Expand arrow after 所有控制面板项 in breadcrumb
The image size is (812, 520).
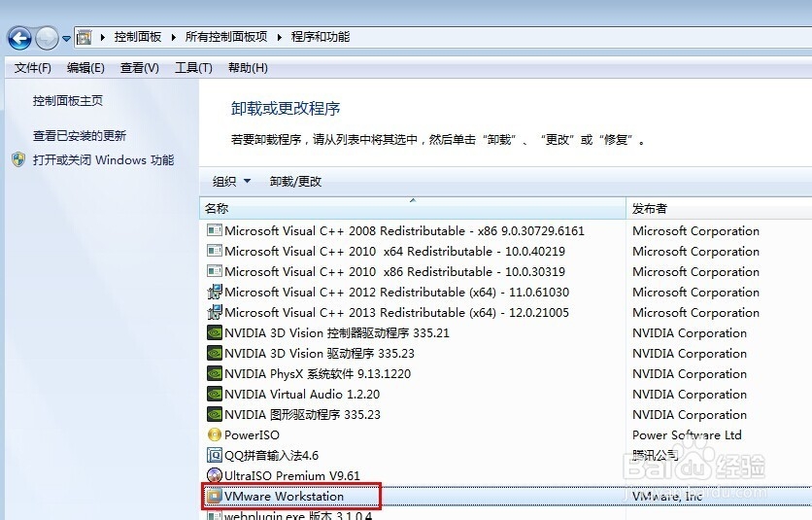pyautogui.click(x=279, y=37)
